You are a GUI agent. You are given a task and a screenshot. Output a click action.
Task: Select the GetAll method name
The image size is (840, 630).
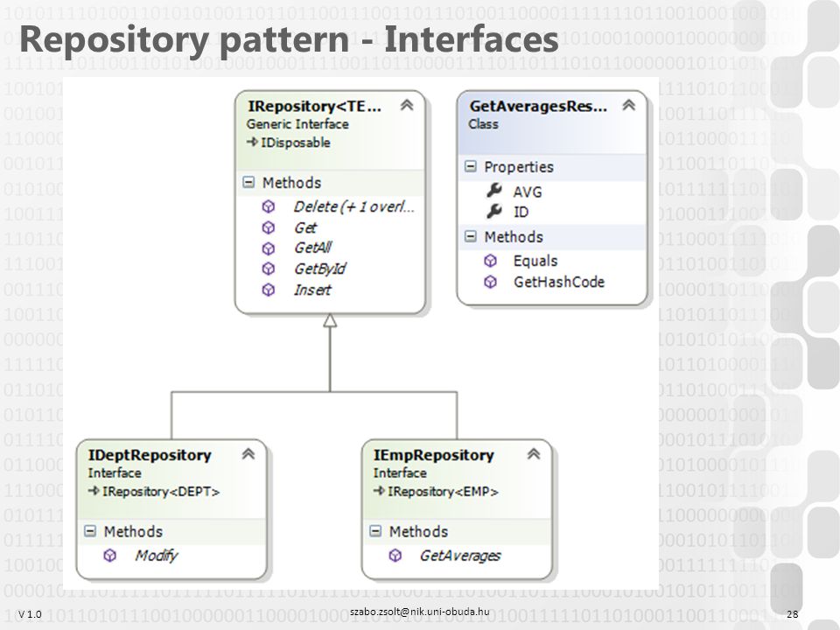(313, 248)
